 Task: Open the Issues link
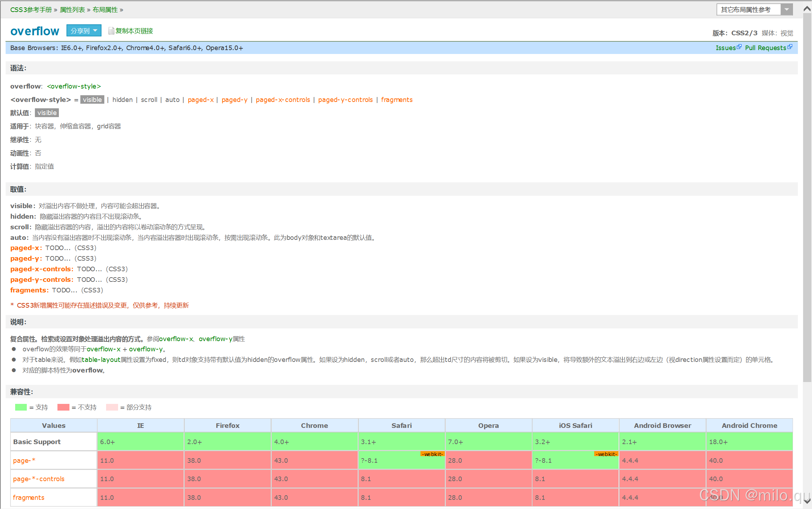tap(726, 48)
